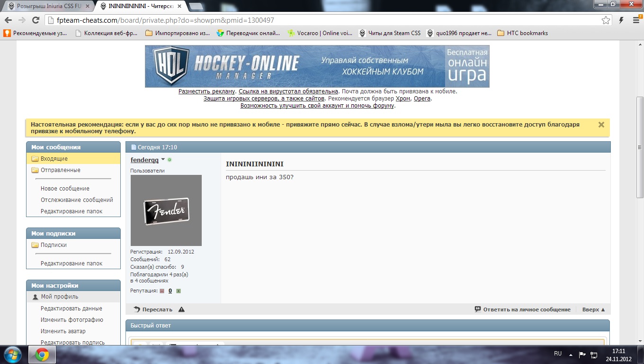This screenshot has width=644, height=364.
Task: Click Редактировать данные link
Action: pyautogui.click(x=72, y=309)
